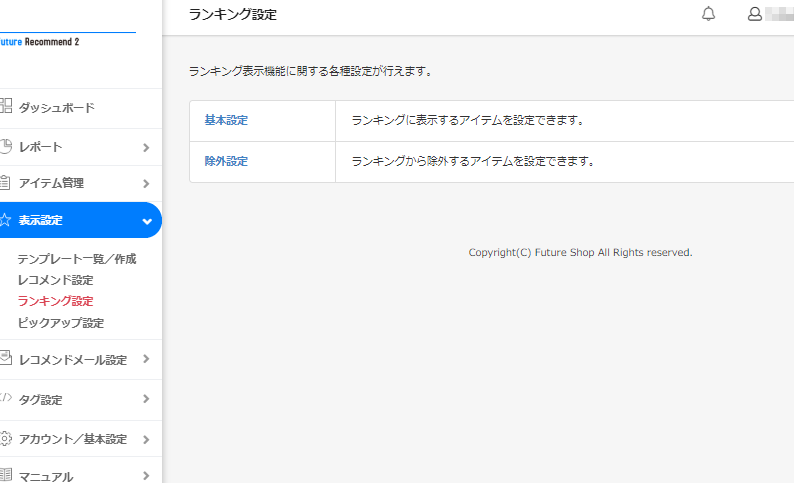Expand the アカウント／基本設定 chevron
This screenshot has width=794, height=483.
pyautogui.click(x=146, y=439)
